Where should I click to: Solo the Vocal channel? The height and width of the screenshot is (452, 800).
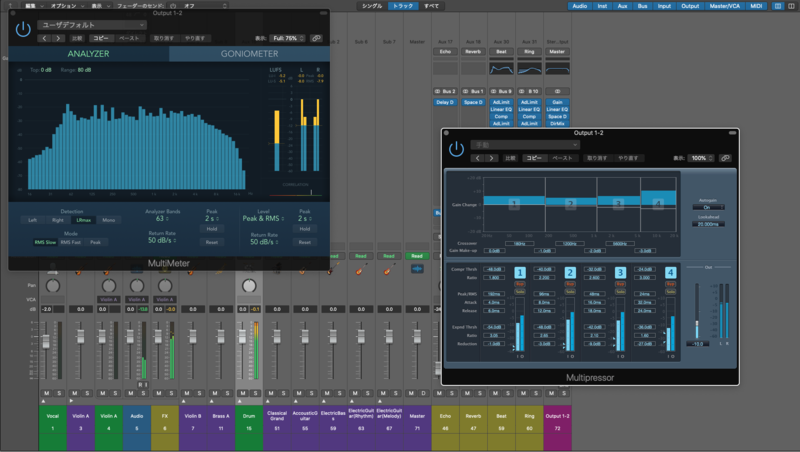pos(59,393)
